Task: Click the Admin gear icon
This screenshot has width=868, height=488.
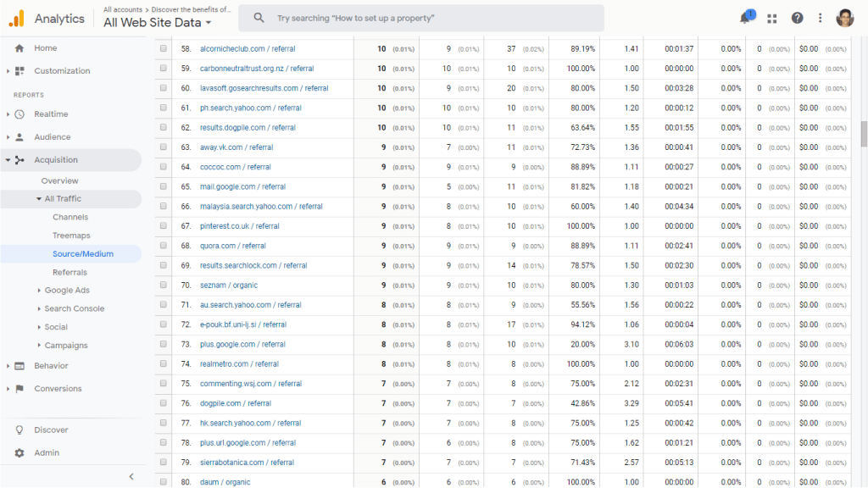Action: coord(19,452)
